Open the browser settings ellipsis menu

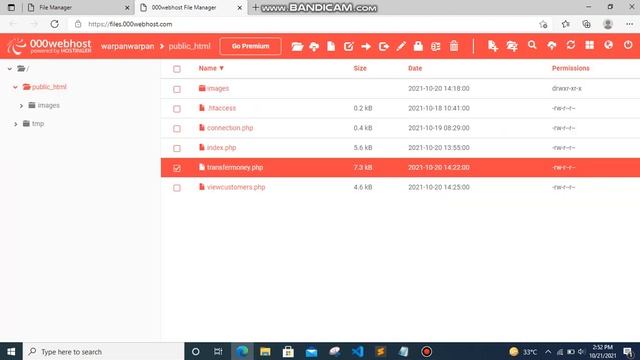tap(629, 24)
